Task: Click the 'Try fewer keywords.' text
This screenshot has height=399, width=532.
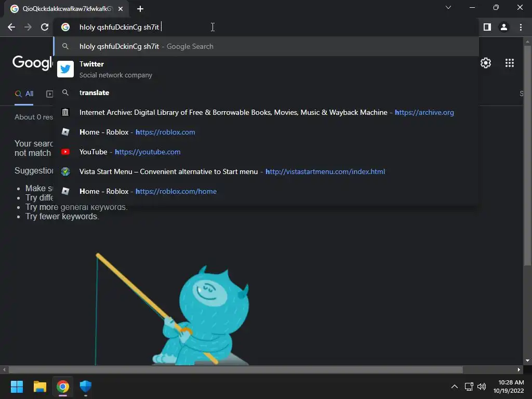Action: [x=62, y=217]
